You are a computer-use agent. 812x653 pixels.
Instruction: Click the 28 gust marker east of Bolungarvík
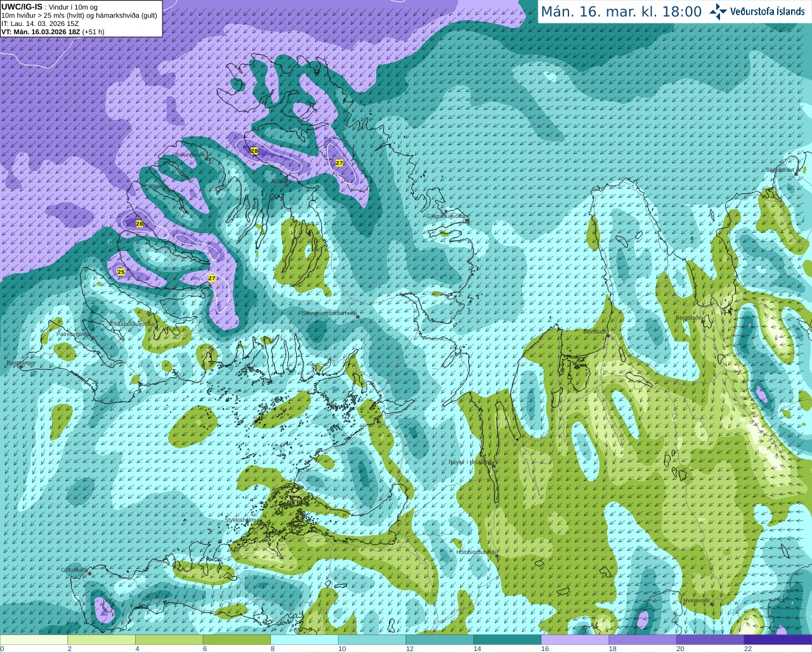point(254,151)
